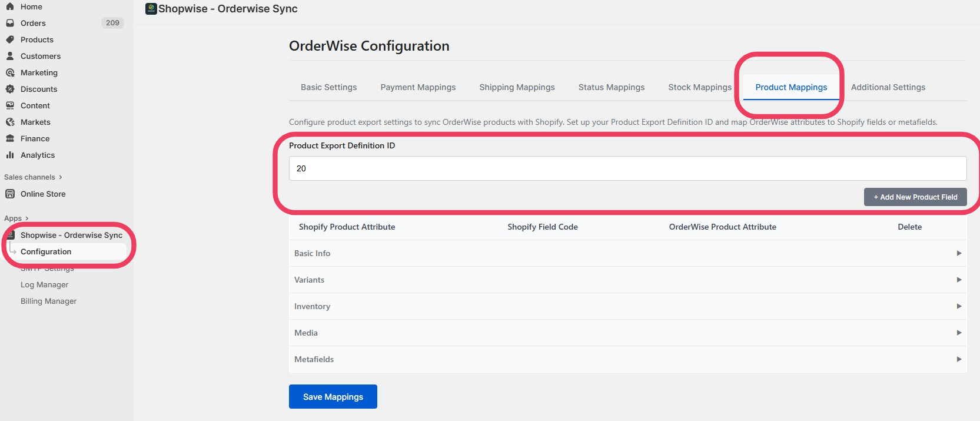Expand the Sales channels chevron
Screen dimensions: 980x421
tap(60, 177)
